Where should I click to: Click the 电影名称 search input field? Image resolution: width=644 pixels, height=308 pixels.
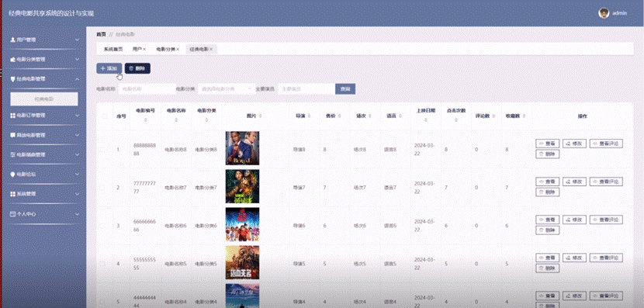(147, 88)
